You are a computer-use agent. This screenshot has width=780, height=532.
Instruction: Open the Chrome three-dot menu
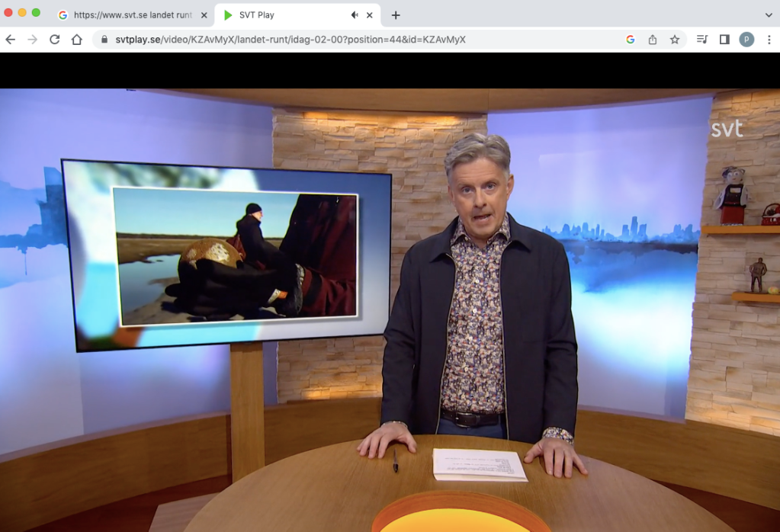pos(768,40)
